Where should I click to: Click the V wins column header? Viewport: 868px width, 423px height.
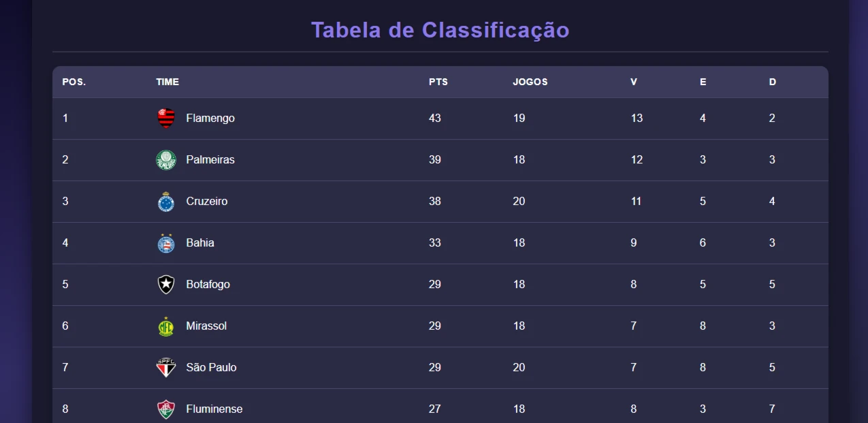634,82
